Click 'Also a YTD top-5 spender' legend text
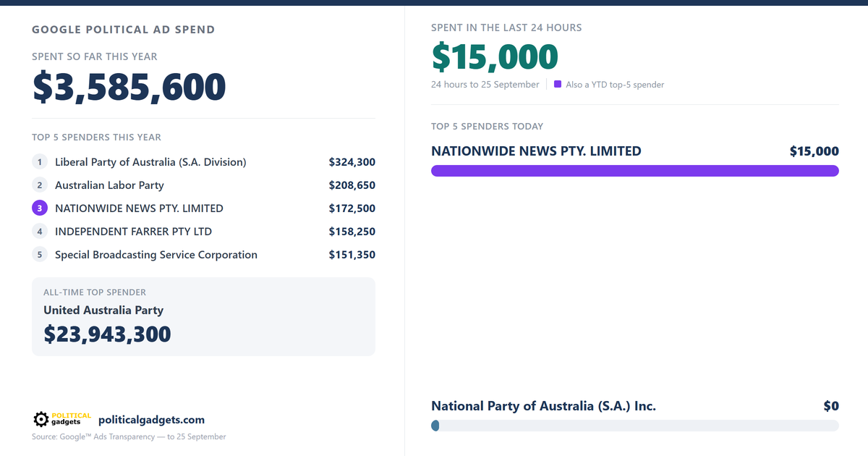The height and width of the screenshot is (456, 868). click(x=615, y=85)
